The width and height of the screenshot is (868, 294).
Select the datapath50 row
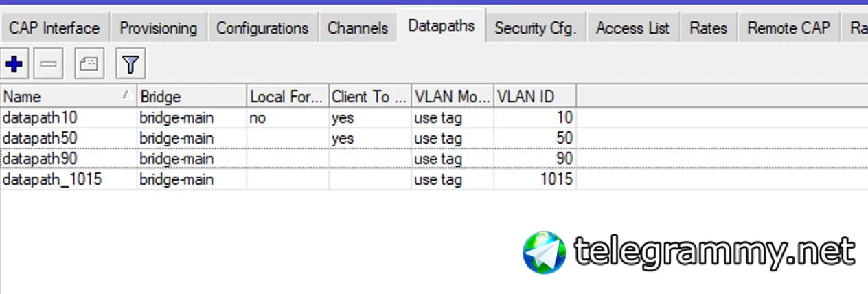(x=288, y=138)
